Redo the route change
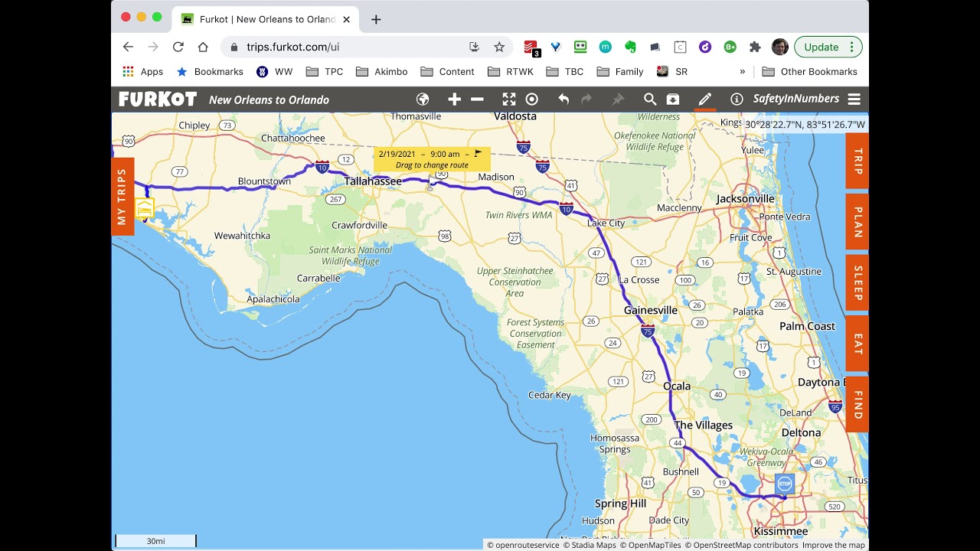Image resolution: width=980 pixels, height=551 pixels. 586,99
